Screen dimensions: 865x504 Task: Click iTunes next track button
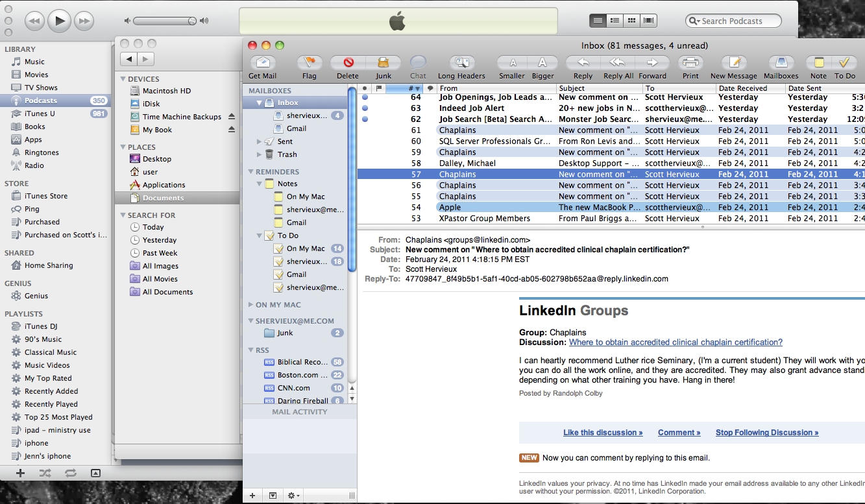[x=84, y=21]
